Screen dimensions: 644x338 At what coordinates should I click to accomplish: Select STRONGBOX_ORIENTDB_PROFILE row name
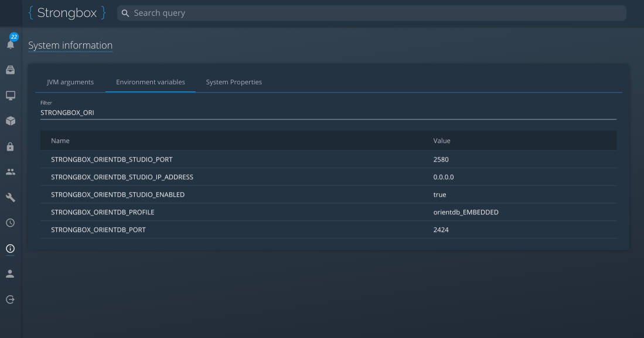(x=103, y=212)
